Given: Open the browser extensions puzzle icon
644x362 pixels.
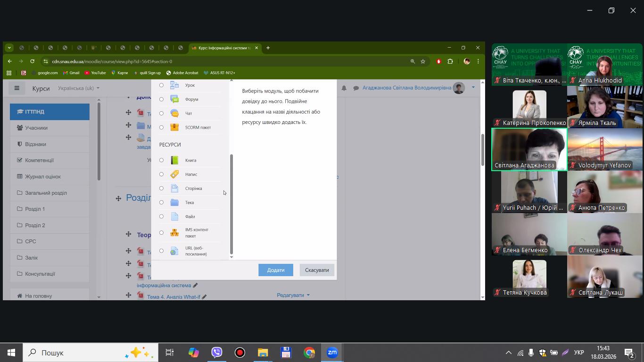Looking at the screenshot, I should [x=450, y=61].
